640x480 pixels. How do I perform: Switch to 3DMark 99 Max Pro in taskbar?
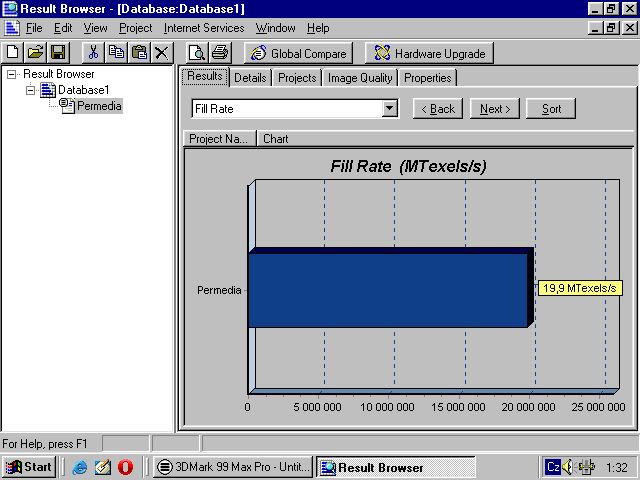pyautogui.click(x=233, y=467)
